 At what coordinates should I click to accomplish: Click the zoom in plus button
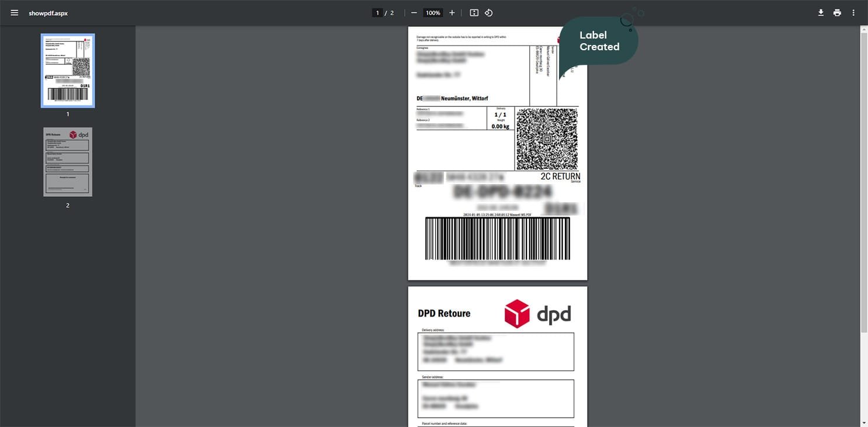tap(452, 13)
